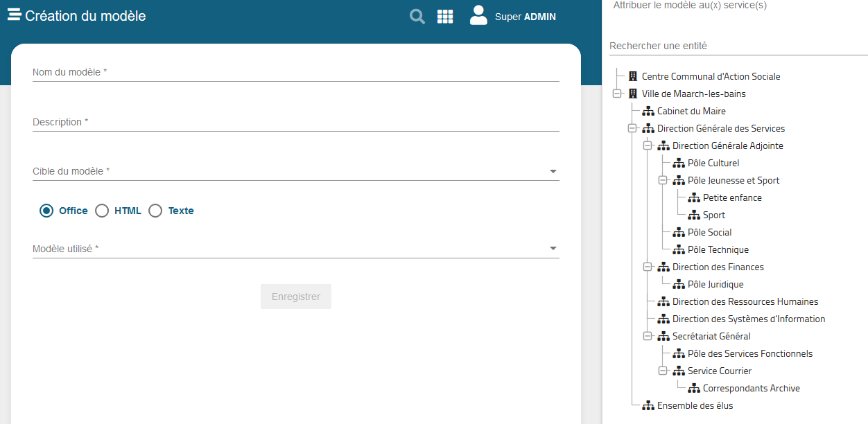Click the search magnifier icon
The width and height of the screenshot is (868, 424).
coord(417,17)
